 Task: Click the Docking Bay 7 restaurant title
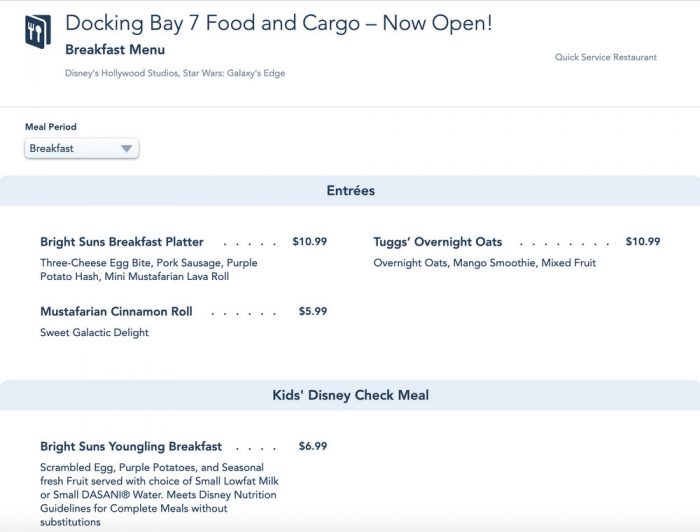click(278, 23)
